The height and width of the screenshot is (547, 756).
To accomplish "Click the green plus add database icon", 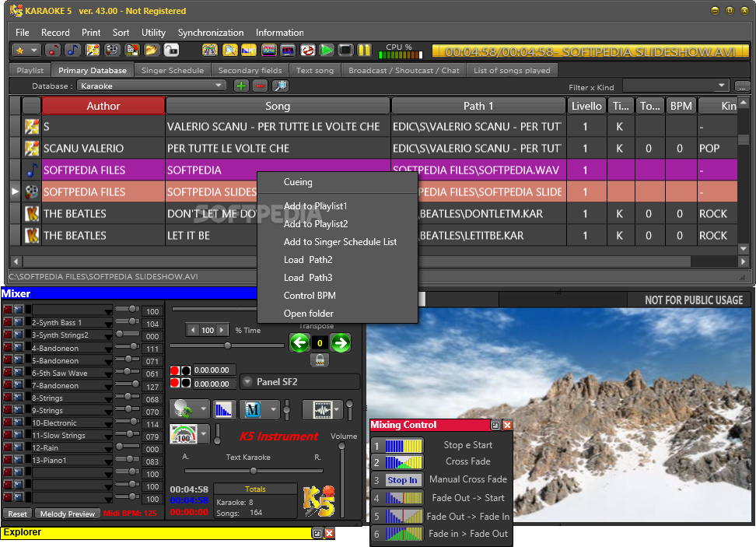I will pos(241,86).
